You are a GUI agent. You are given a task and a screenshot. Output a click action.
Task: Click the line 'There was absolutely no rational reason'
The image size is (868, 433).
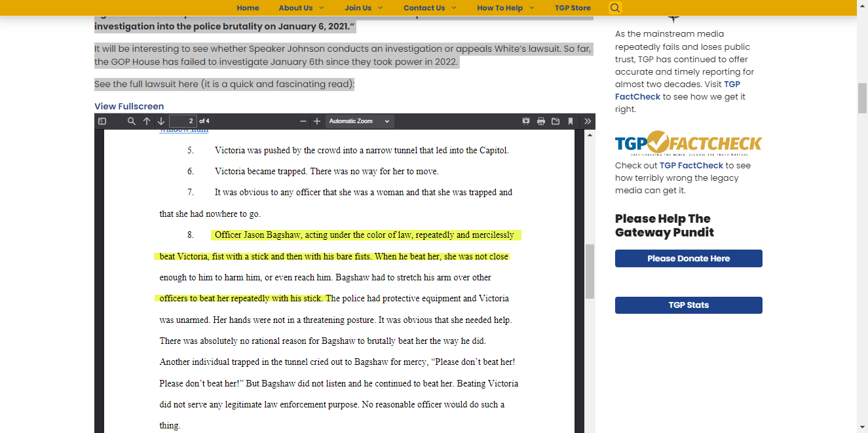pyautogui.click(x=322, y=341)
